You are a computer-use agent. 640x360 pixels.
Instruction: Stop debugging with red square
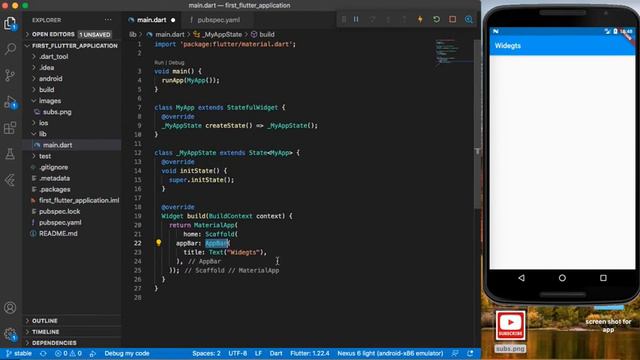pos(452,19)
